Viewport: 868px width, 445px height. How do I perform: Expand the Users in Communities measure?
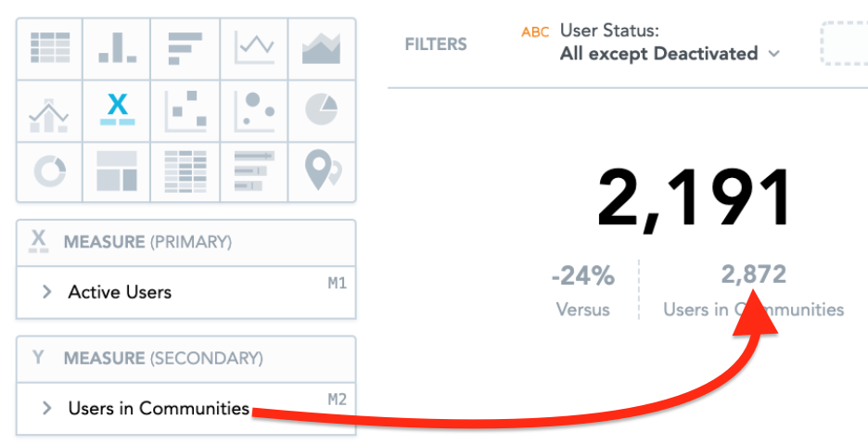click(46, 409)
